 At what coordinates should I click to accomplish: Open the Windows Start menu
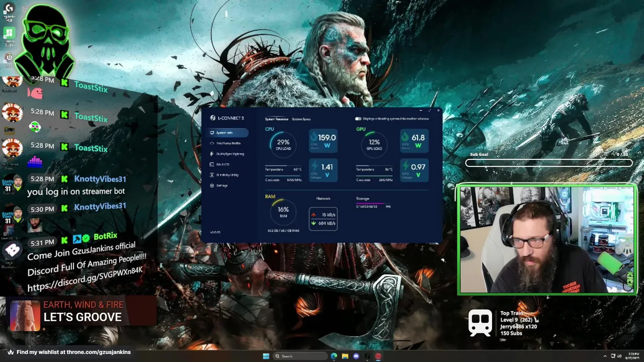pos(266,356)
